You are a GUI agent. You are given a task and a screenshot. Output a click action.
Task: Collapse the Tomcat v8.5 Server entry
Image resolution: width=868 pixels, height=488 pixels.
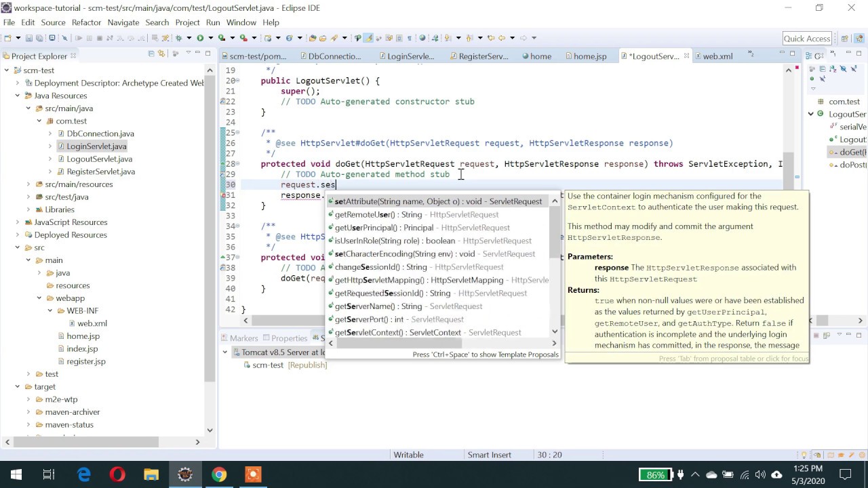point(224,352)
